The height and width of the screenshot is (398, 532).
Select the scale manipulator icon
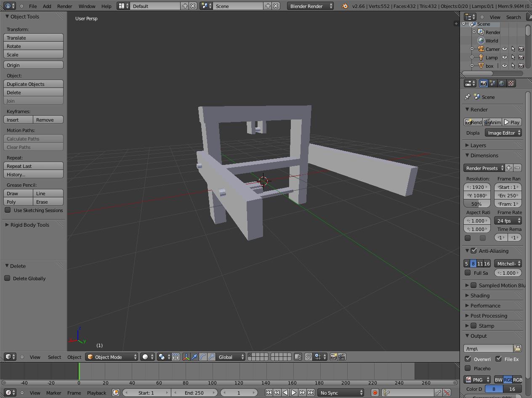211,357
